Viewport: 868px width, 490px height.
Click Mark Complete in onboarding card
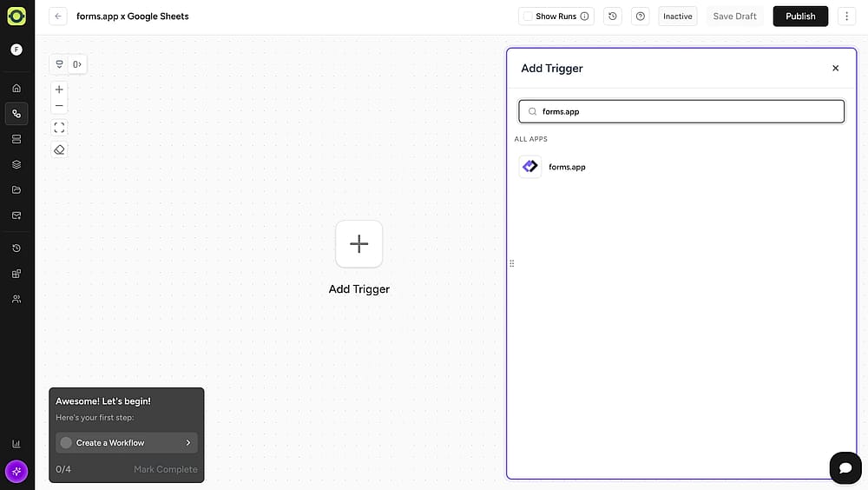[166, 469]
